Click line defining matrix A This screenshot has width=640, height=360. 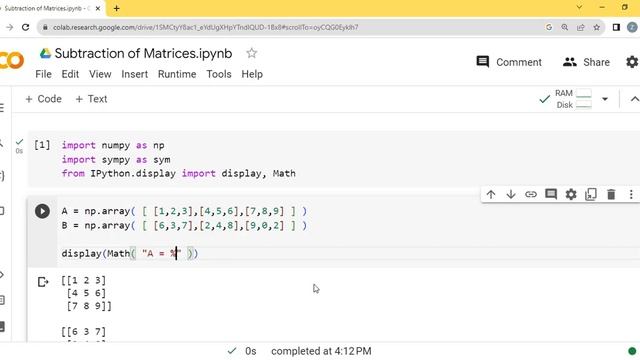click(x=184, y=211)
